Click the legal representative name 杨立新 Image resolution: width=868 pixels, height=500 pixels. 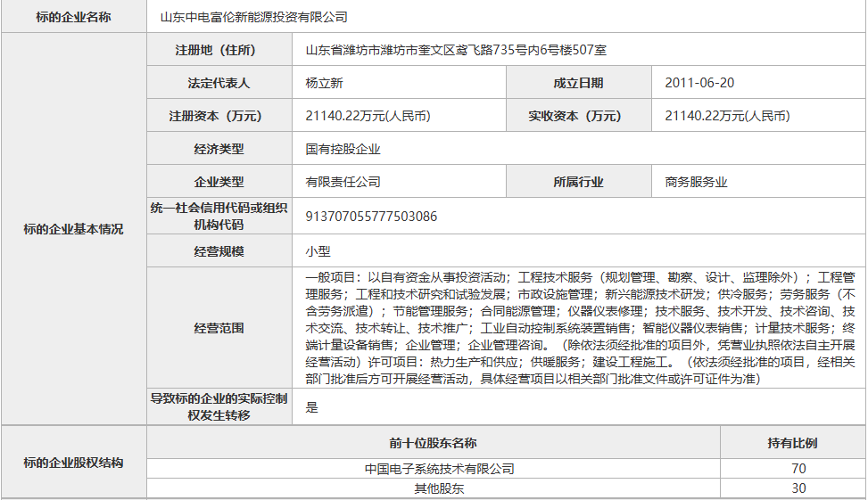coord(324,83)
